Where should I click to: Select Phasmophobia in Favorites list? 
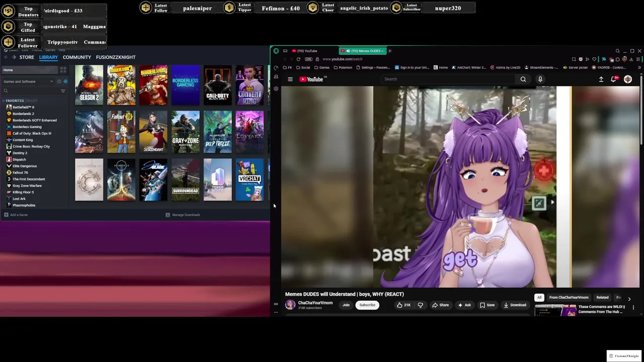pos(24,205)
